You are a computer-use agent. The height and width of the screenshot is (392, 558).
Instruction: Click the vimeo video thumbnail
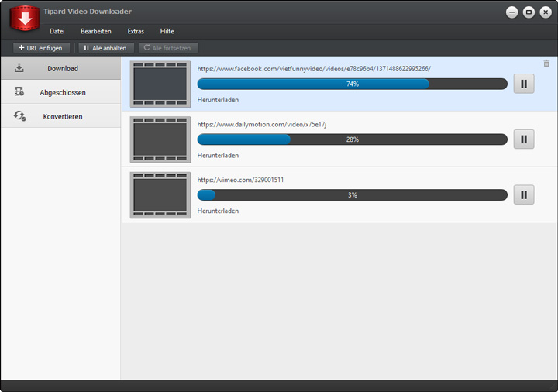pyautogui.click(x=160, y=195)
